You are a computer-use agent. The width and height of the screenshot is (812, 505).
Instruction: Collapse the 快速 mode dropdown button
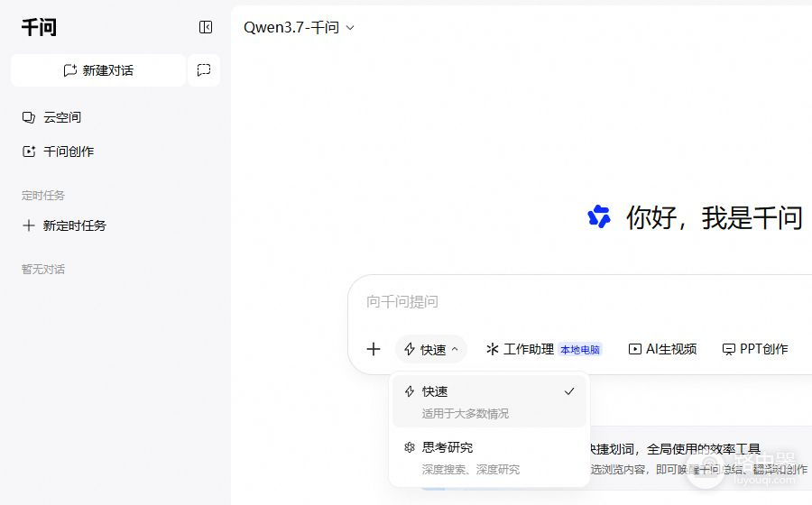tap(431, 349)
